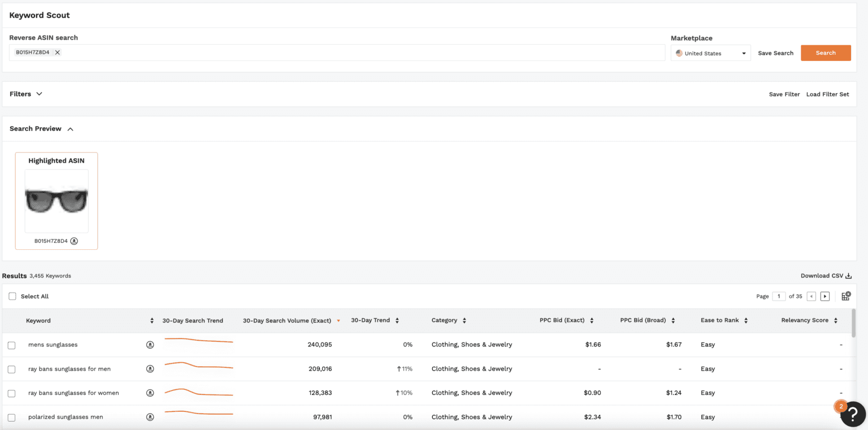868x430 pixels.
Task: Click the previous page arrow
Action: [x=811, y=296]
